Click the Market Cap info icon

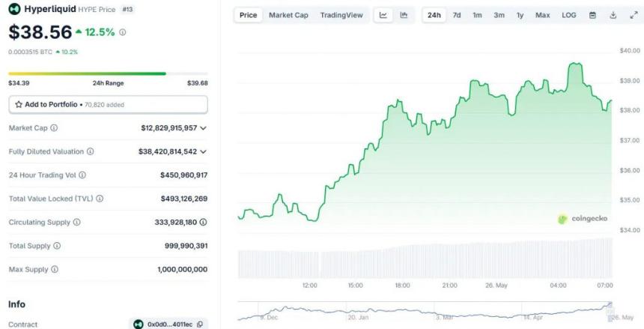54,128
